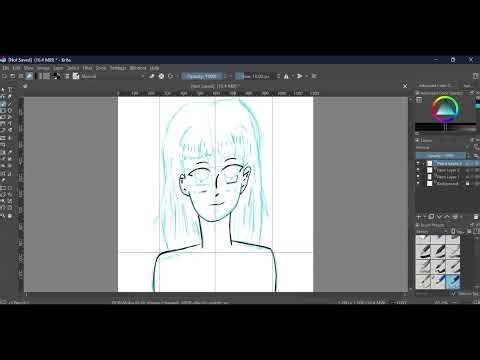Switch to Advanced Color Selector tab

[435, 86]
